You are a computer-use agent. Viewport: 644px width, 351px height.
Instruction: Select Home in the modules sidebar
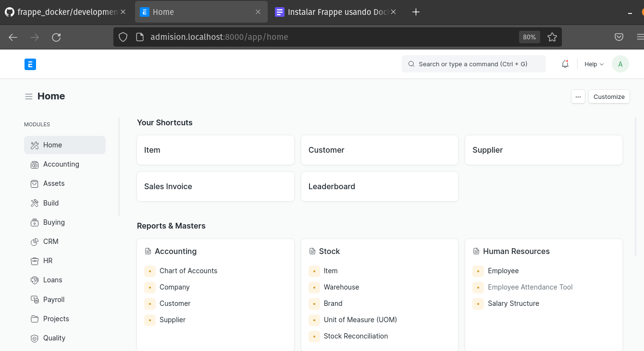pos(65,145)
